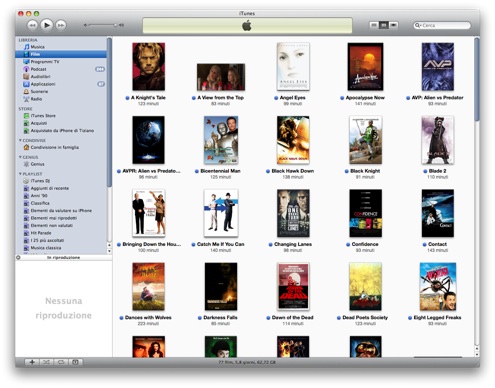Select Catch Me If You Can poster
Viewport: 495px width, 388px height.
(x=221, y=213)
